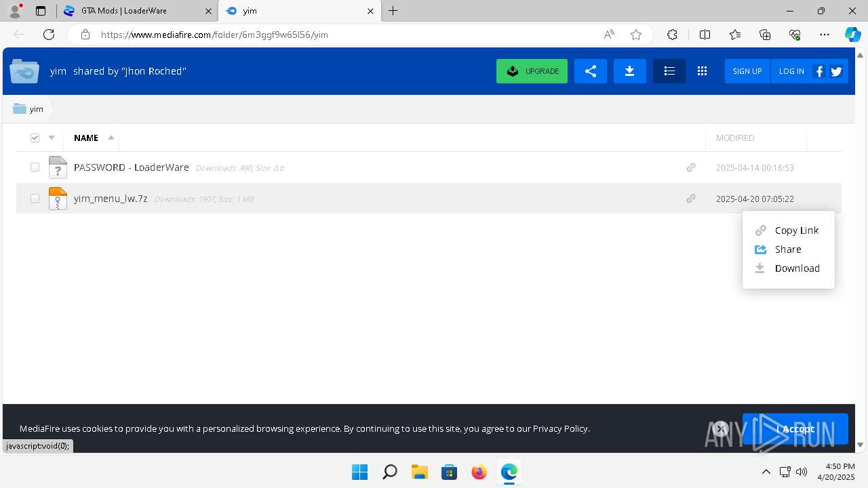Copy link icon for yim_menu_lw.7z row
Screen dimensions: 868x488
pyautogui.click(x=690, y=199)
